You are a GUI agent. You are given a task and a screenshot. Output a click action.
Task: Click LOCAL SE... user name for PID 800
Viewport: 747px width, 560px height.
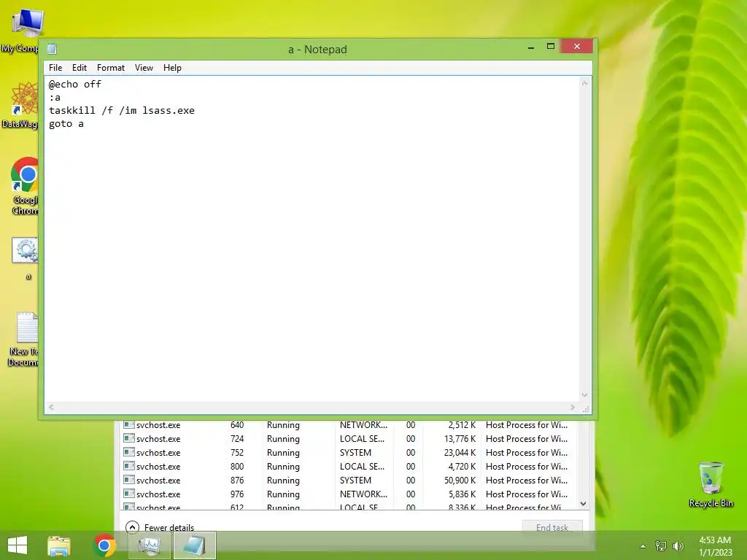[362, 466]
